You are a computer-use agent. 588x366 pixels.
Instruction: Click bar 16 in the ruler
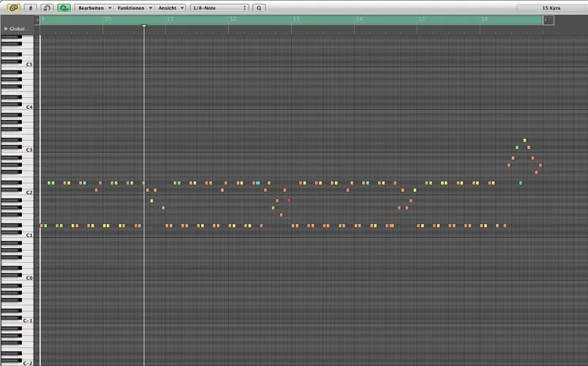(x=485, y=19)
